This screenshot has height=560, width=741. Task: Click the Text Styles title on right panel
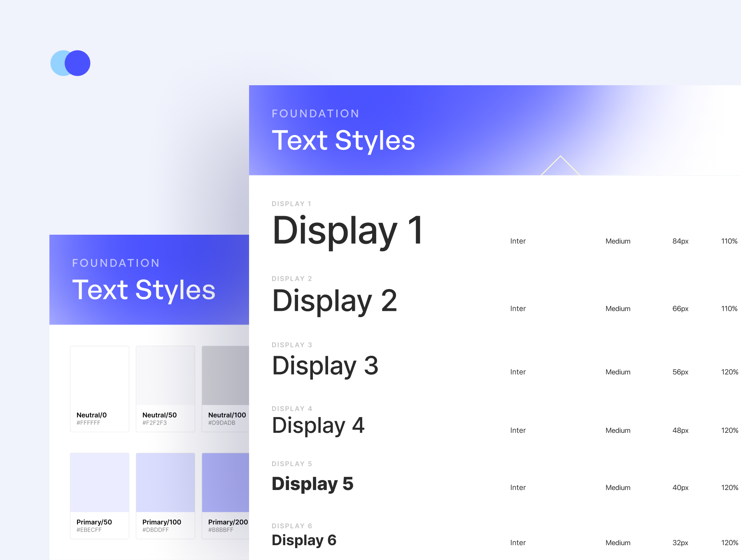[343, 140]
